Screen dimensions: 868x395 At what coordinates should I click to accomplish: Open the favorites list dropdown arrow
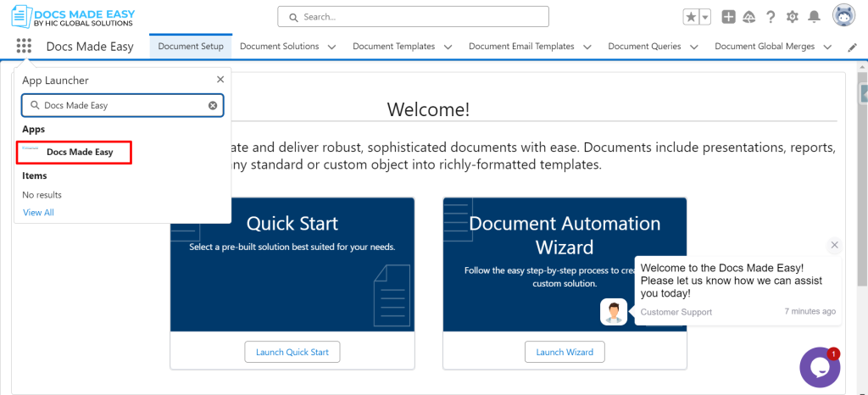click(x=705, y=17)
